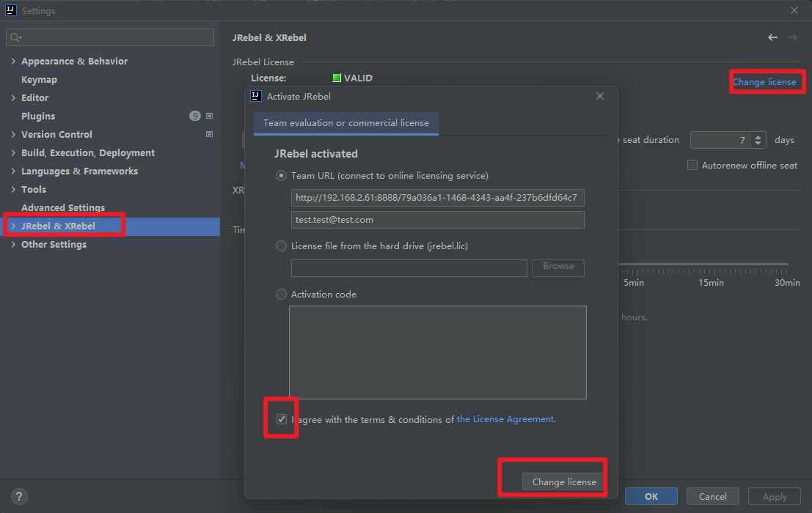The height and width of the screenshot is (513, 812).
Task: Click the forward arrow in JRebel settings header
Action: click(792, 37)
